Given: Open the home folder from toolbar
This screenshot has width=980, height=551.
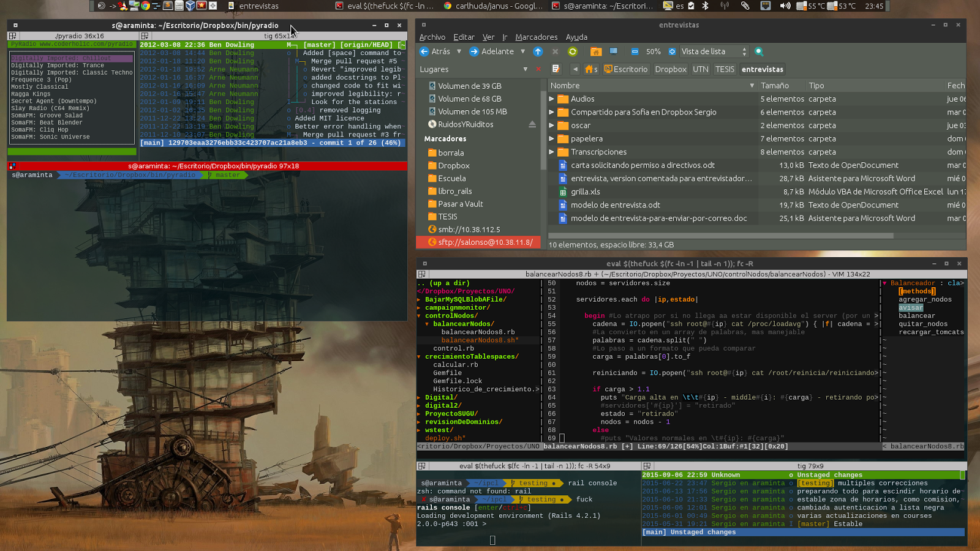Looking at the screenshot, I should [595, 51].
